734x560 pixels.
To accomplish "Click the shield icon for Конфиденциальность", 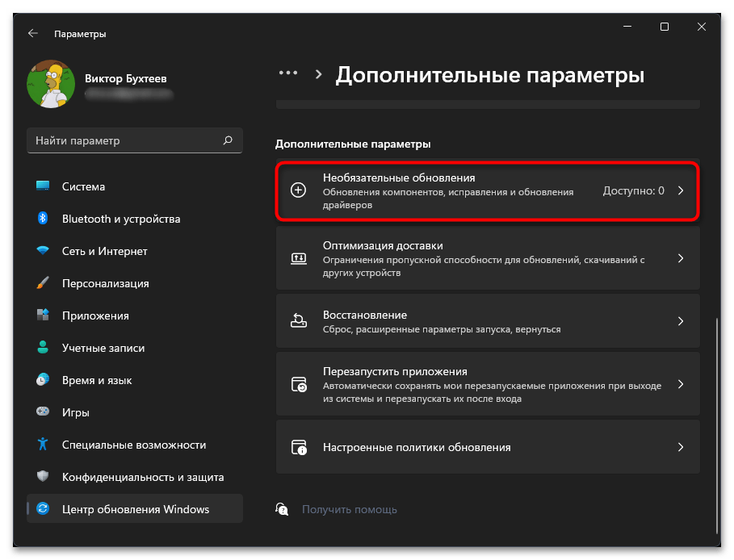I will tap(43, 476).
